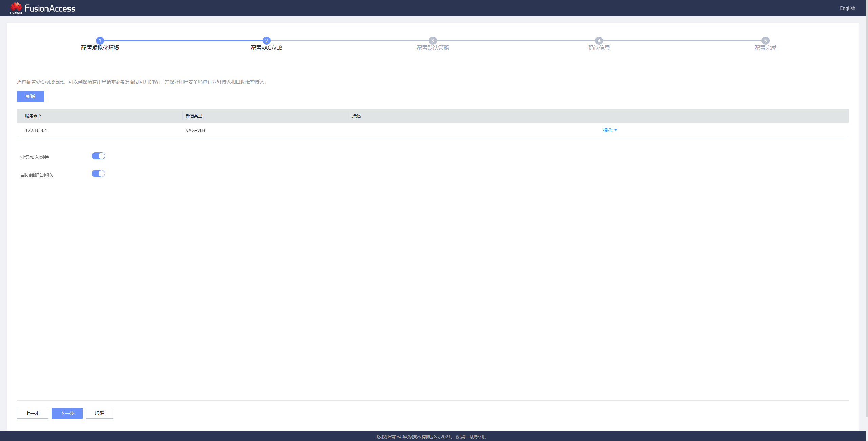The width and height of the screenshot is (868, 441).
Task: Select step 5 circle 配置完成
Action: (765, 41)
